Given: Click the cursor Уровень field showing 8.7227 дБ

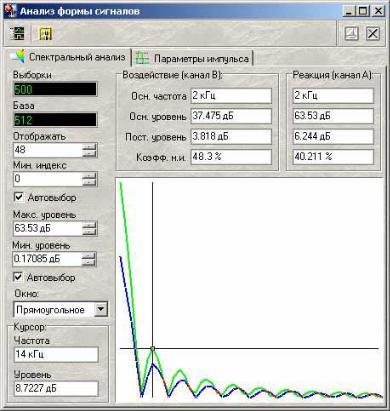Looking at the screenshot, I should pos(56,388).
